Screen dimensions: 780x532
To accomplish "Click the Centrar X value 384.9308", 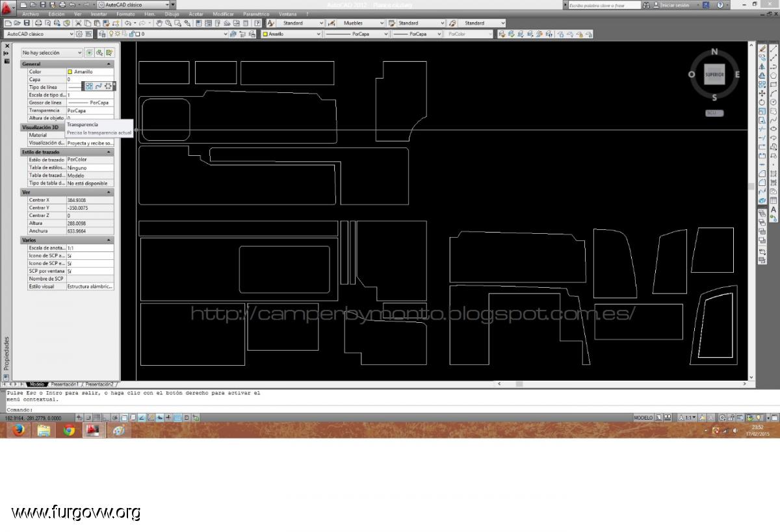I will click(x=90, y=200).
